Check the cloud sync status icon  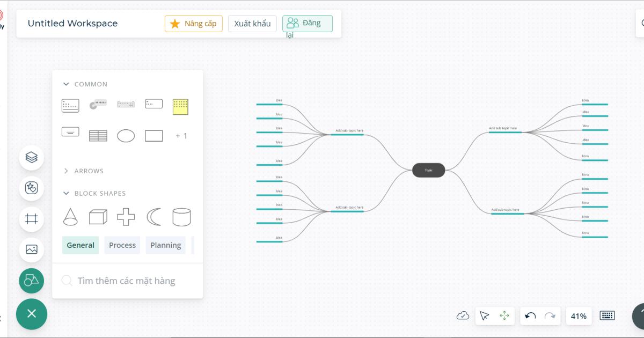[x=463, y=316]
